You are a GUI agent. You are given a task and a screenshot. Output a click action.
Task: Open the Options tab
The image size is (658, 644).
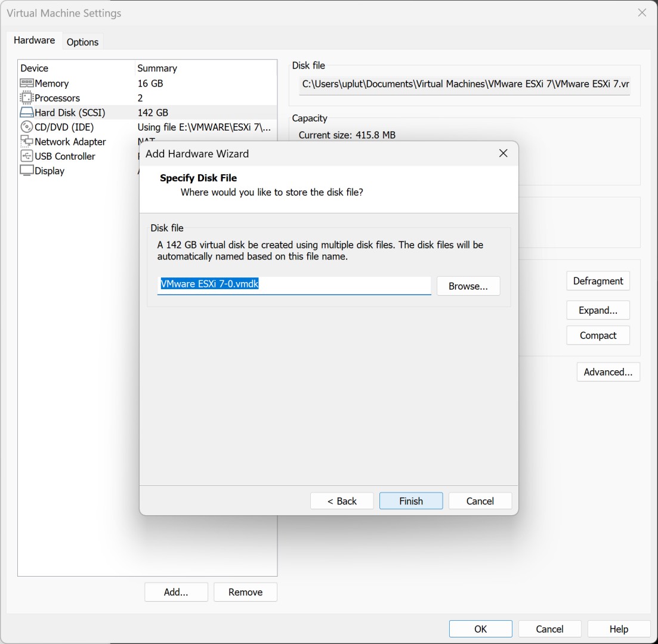pyautogui.click(x=82, y=42)
